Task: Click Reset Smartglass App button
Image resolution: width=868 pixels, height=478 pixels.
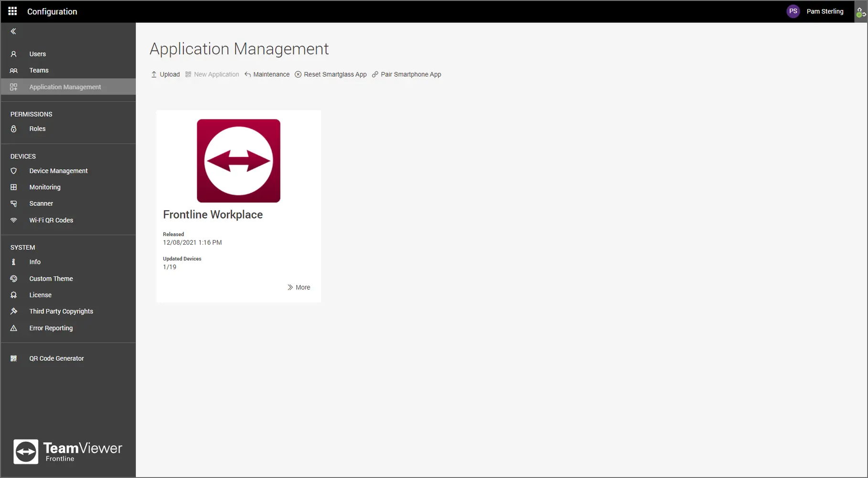Action: [x=331, y=74]
